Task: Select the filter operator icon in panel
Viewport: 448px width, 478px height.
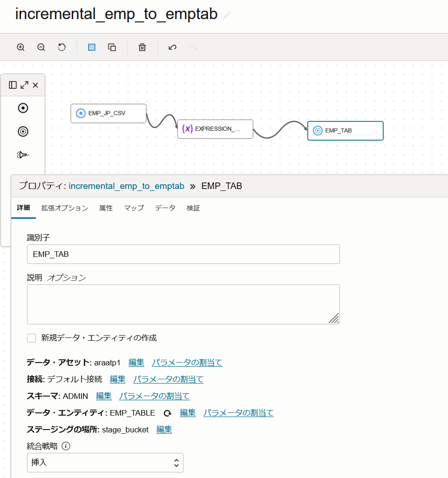Action: [23, 155]
